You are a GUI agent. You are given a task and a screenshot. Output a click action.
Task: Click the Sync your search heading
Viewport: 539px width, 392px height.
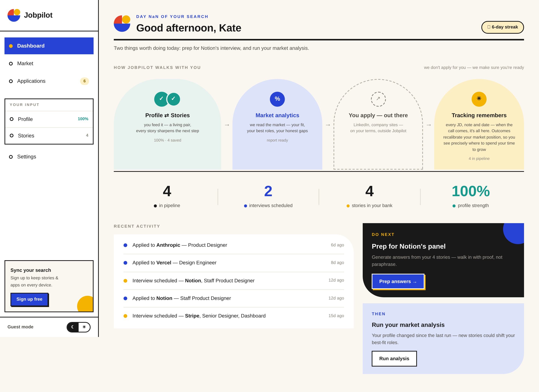point(31,270)
